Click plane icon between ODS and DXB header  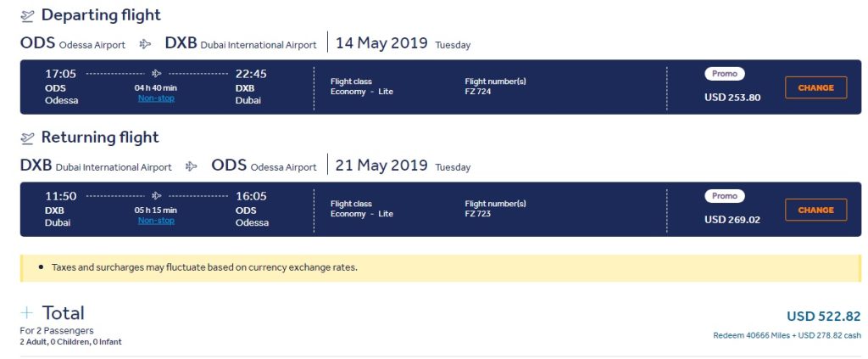145,43
